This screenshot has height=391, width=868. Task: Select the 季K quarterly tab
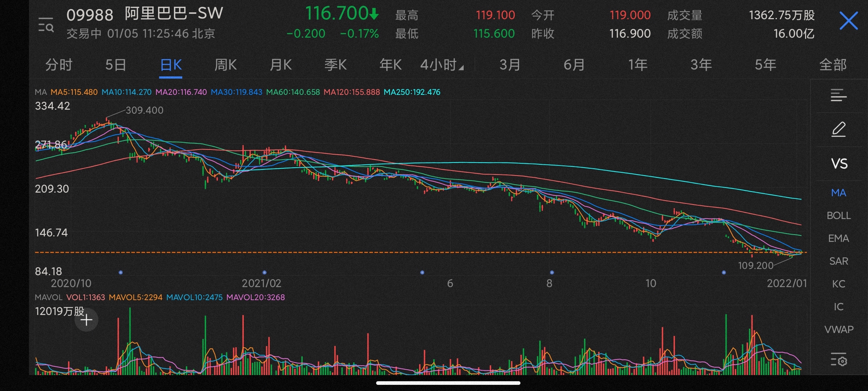coord(336,65)
